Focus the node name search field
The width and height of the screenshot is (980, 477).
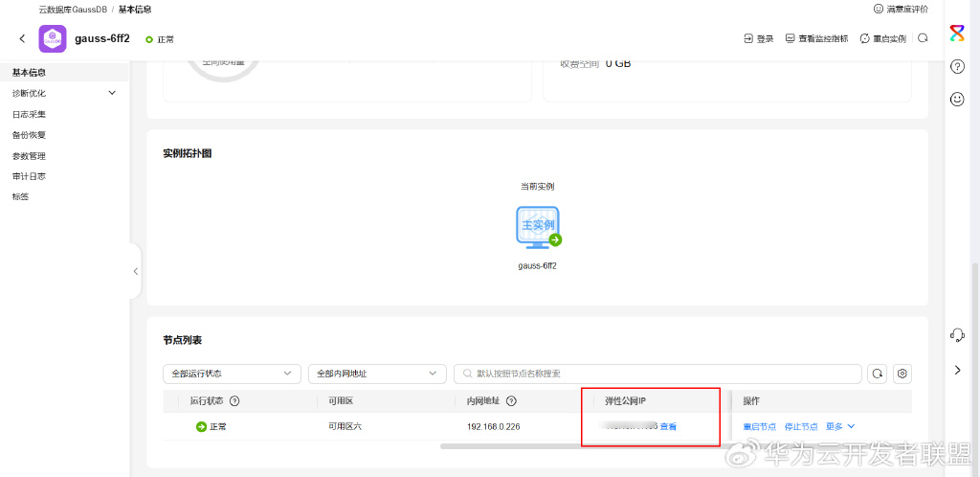click(x=657, y=374)
